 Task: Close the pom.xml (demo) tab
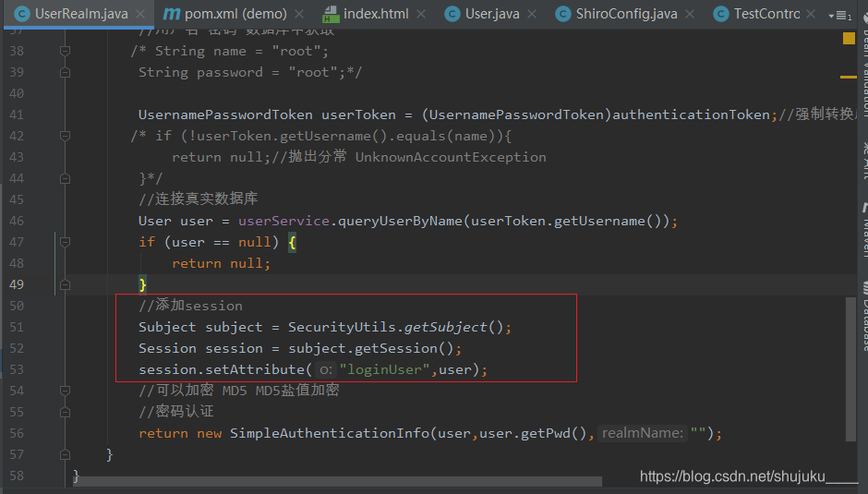pos(299,14)
